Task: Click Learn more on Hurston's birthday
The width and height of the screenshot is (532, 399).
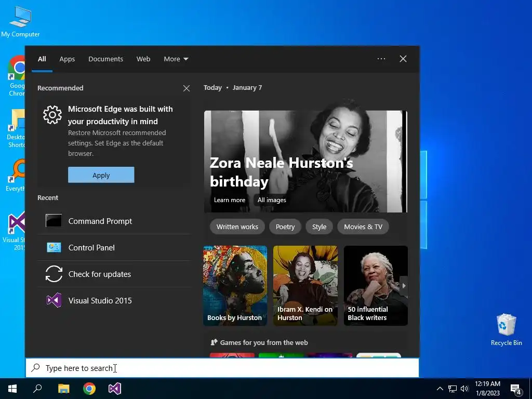Action: [229, 200]
